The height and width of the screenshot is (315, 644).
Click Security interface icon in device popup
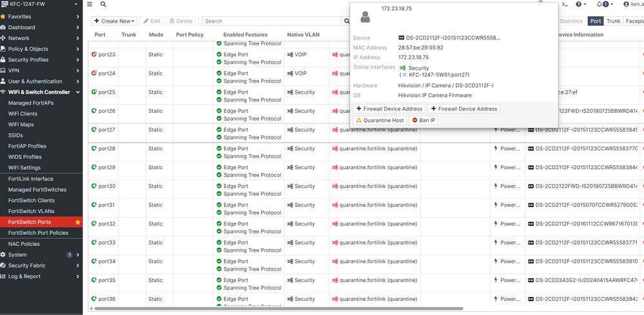coord(402,68)
